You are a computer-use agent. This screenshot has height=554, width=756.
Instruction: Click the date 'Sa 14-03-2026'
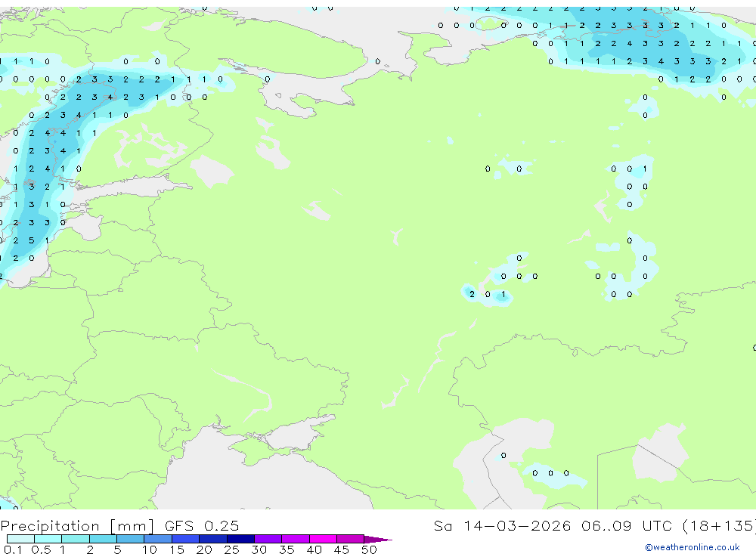(x=502, y=525)
